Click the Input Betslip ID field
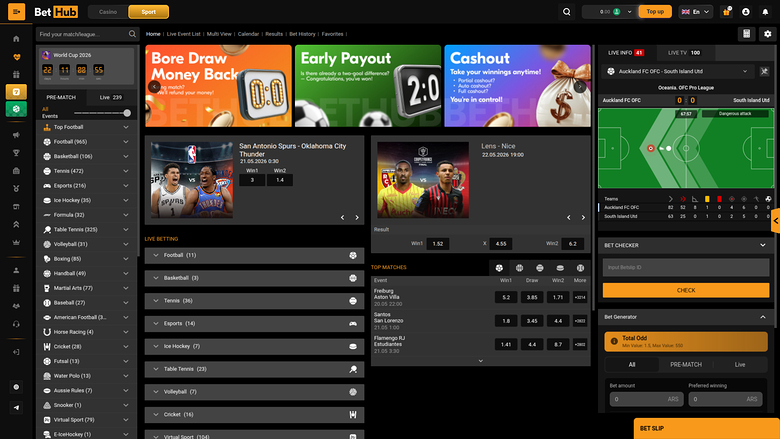 click(x=685, y=267)
